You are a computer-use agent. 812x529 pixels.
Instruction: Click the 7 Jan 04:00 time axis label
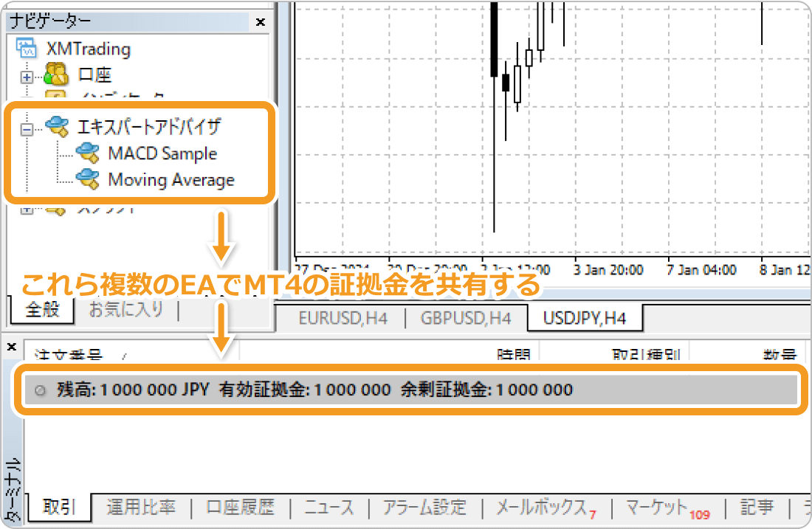pyautogui.click(x=702, y=270)
